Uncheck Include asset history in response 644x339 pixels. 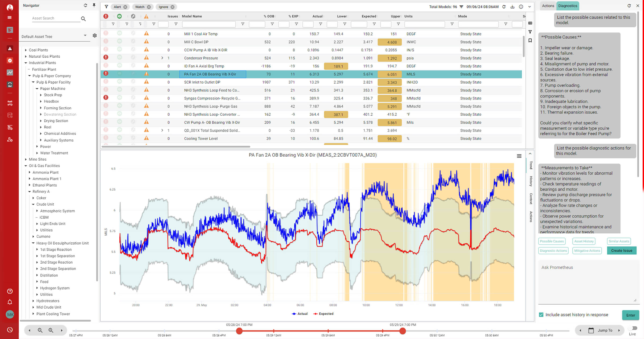[541, 315]
